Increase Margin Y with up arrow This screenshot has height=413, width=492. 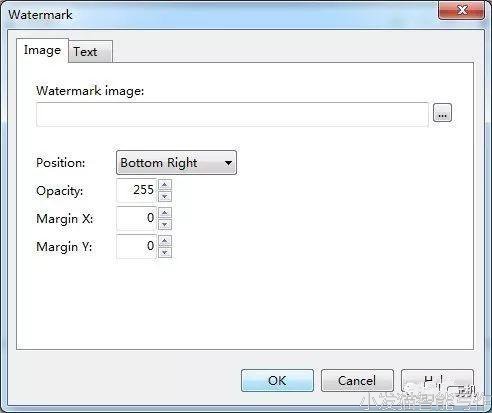click(165, 240)
